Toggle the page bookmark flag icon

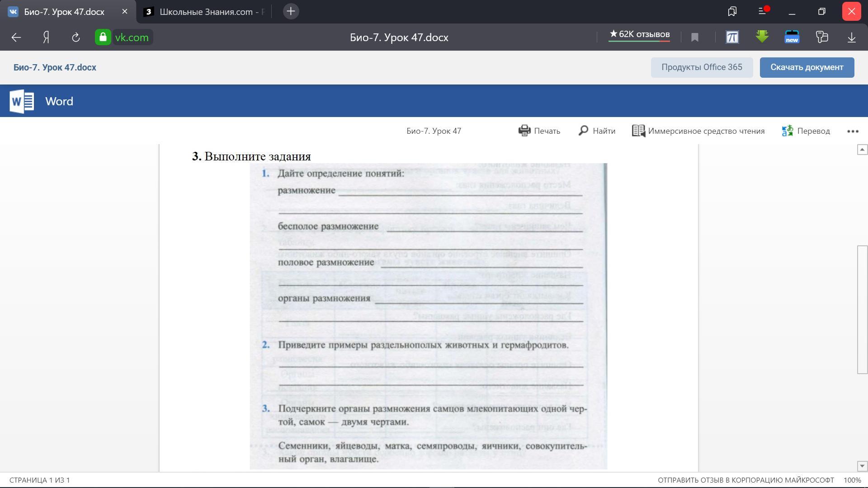pyautogui.click(x=695, y=38)
